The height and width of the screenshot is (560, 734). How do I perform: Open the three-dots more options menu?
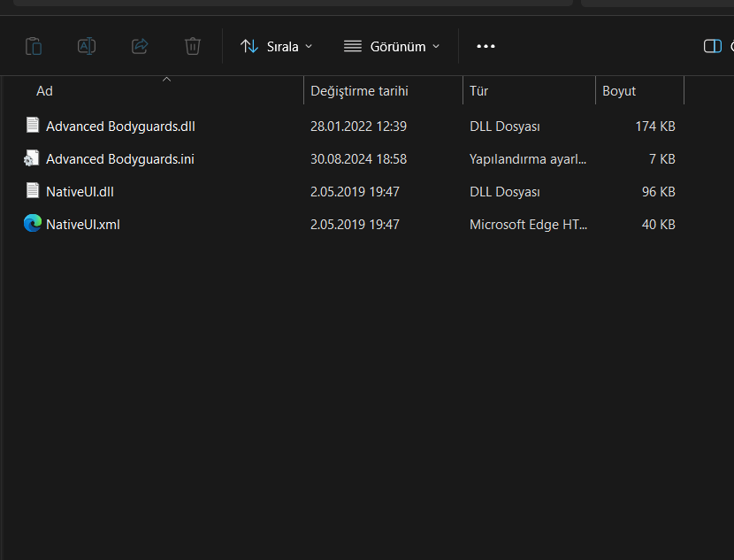coord(486,46)
